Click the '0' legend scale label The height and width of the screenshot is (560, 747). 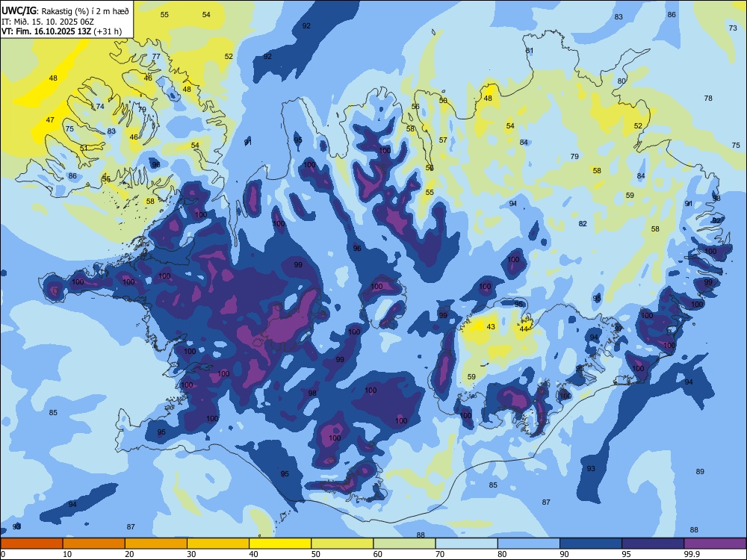[x=3, y=554]
